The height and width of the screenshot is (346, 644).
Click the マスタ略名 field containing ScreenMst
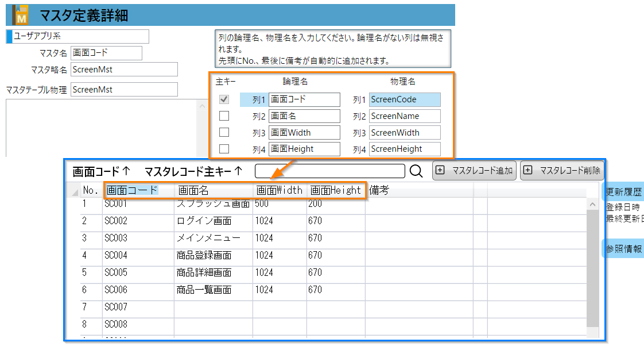124,70
